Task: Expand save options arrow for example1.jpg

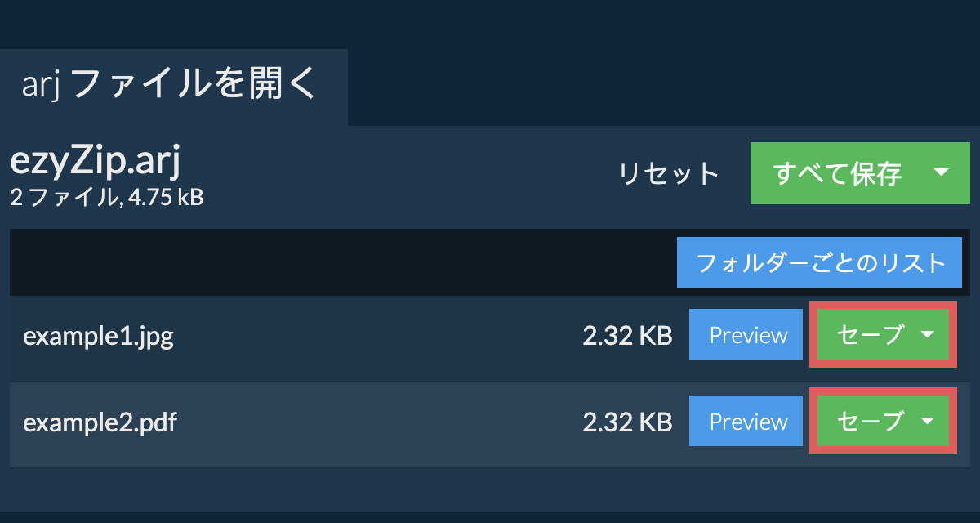Action: pos(928,334)
